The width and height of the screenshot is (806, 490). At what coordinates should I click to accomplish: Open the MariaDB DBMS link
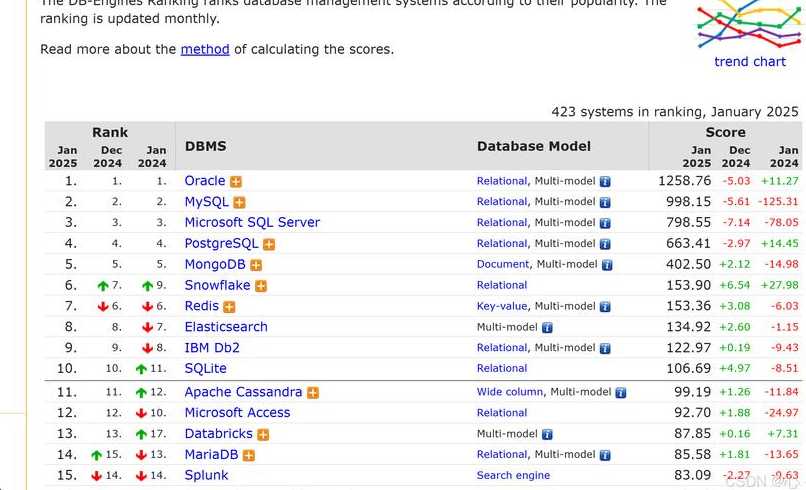(211, 455)
